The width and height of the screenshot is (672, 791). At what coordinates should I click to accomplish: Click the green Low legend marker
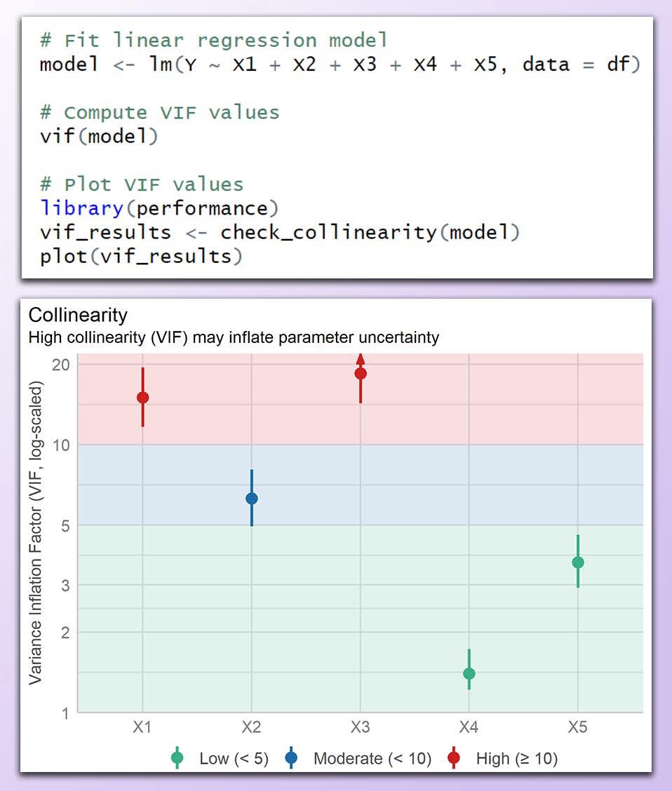[177, 758]
